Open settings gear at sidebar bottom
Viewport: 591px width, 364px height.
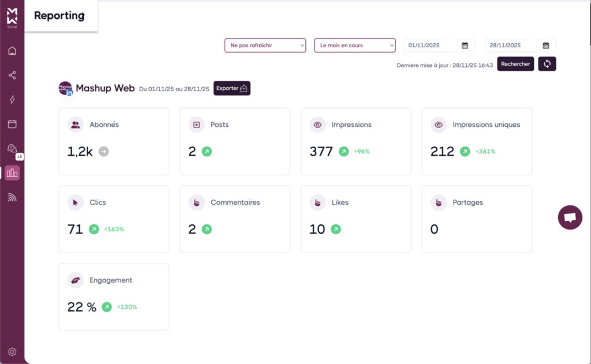point(12,352)
